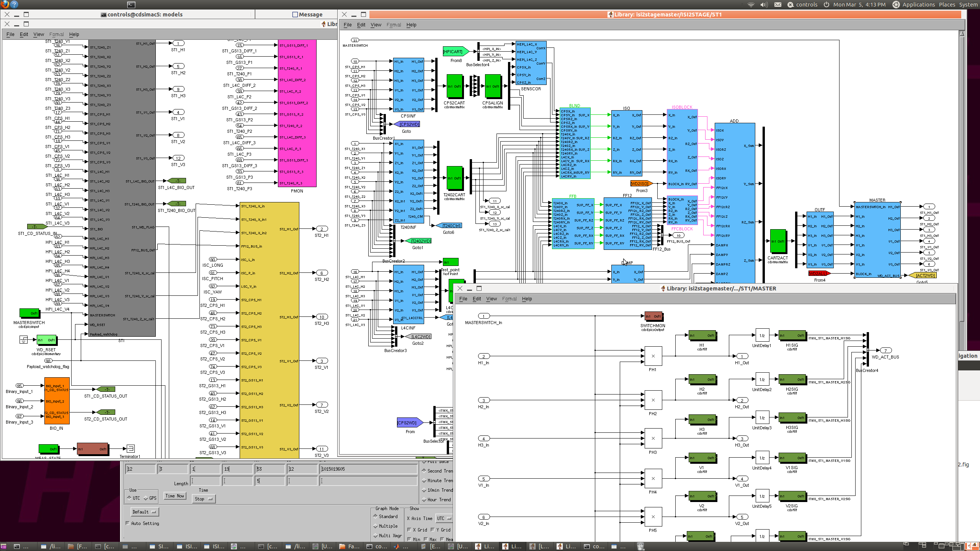Open the help icon in top panel
This screenshot has width=980, height=551.
[14, 5]
